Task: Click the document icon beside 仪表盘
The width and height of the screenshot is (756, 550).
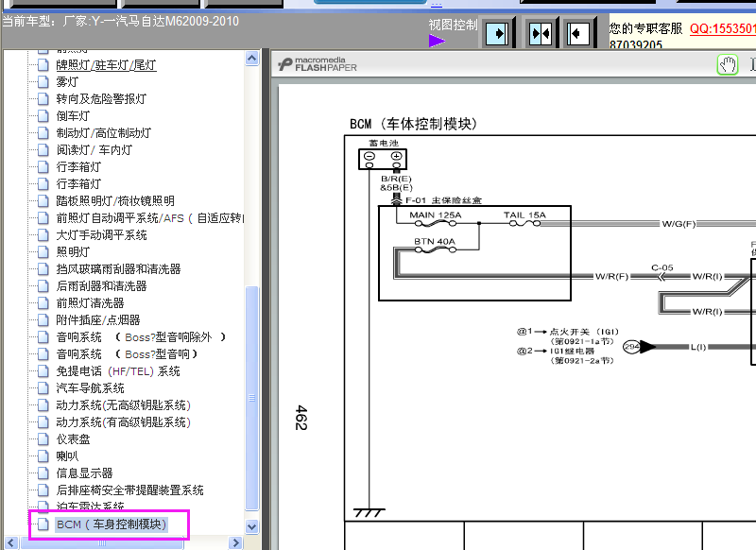Action: tap(42, 438)
